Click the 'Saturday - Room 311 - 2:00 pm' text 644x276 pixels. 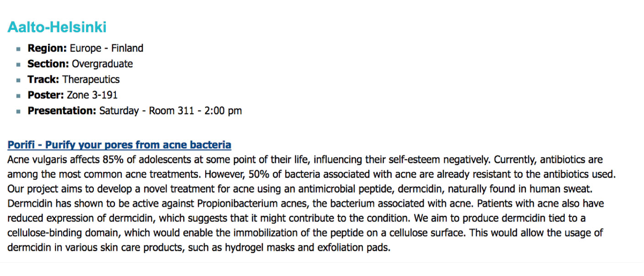171,111
